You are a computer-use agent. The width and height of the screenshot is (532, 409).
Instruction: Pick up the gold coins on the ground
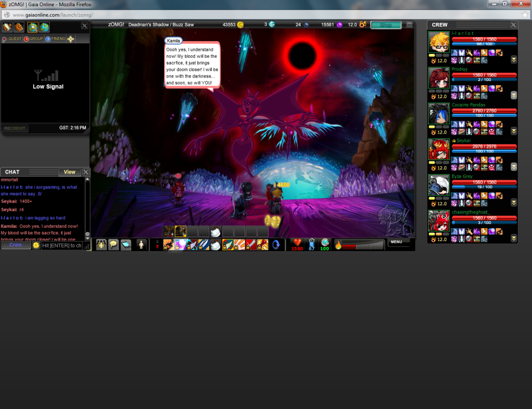pos(273,221)
